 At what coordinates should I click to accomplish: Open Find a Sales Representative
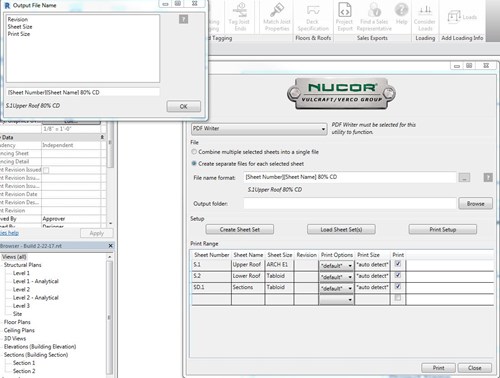(374, 17)
